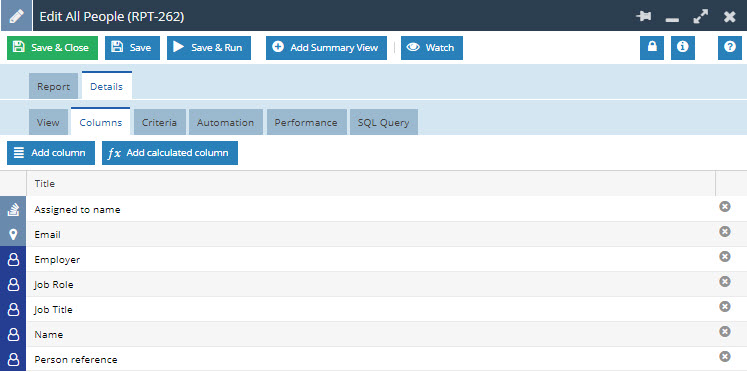Select the Assigned to name row text
This screenshot has height=372, width=747.
coord(77,210)
